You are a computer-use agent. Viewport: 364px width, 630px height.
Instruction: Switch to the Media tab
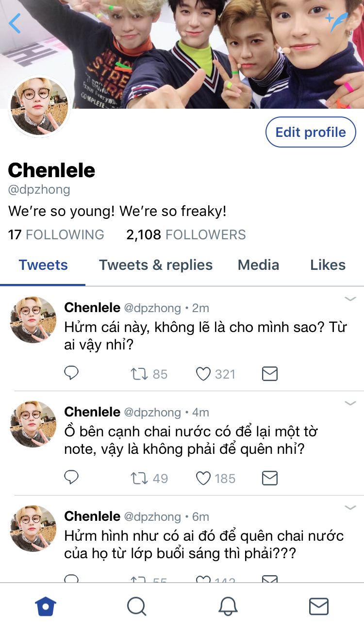pyautogui.click(x=258, y=265)
